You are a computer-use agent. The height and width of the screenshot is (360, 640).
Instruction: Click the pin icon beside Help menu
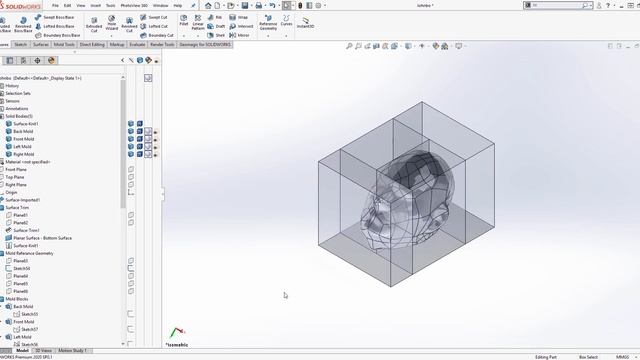tap(193, 6)
